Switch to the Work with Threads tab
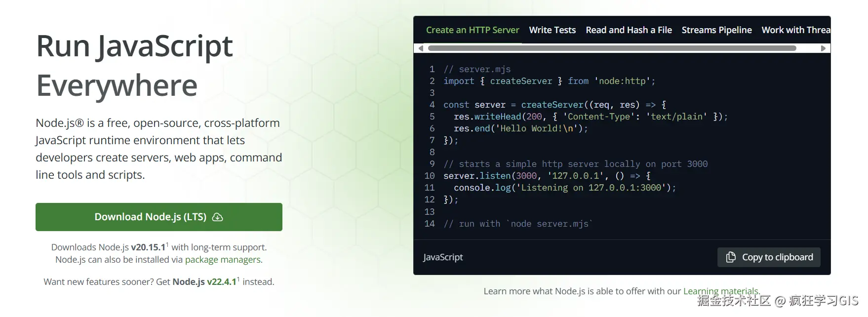The width and height of the screenshot is (868, 317). (795, 30)
